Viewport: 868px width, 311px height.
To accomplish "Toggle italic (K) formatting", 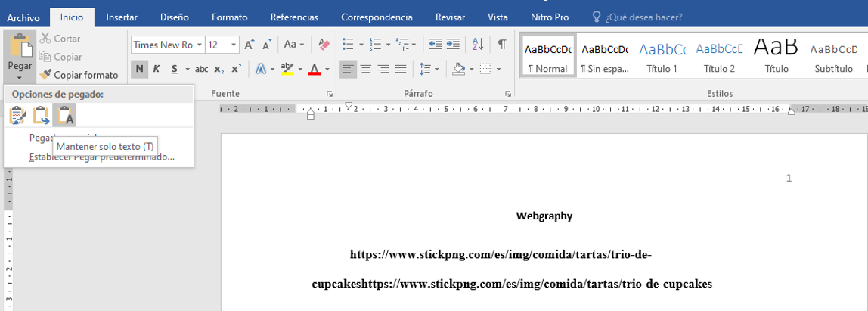I will coord(157,69).
